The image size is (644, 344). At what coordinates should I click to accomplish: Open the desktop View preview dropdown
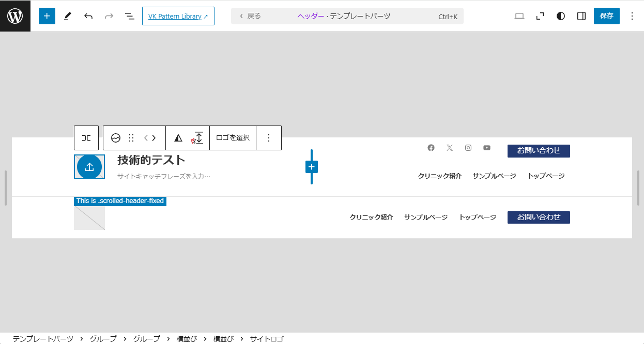pyautogui.click(x=519, y=16)
